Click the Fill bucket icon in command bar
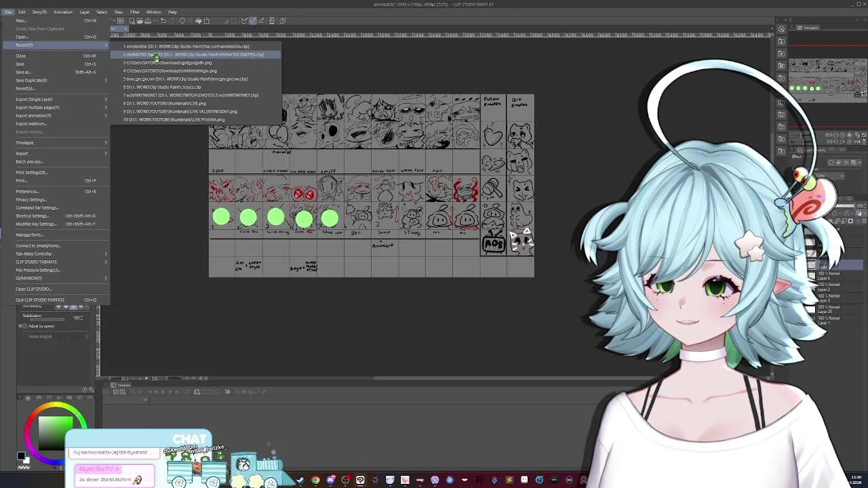 (198, 20)
